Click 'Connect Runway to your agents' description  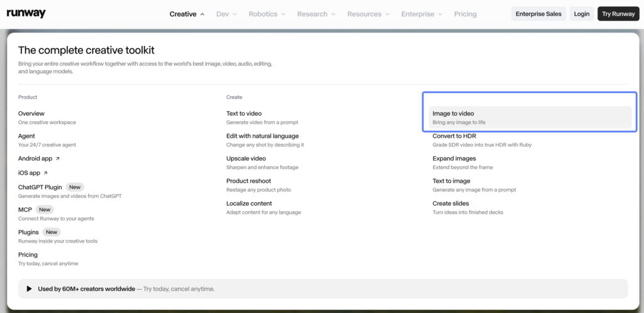click(x=56, y=219)
